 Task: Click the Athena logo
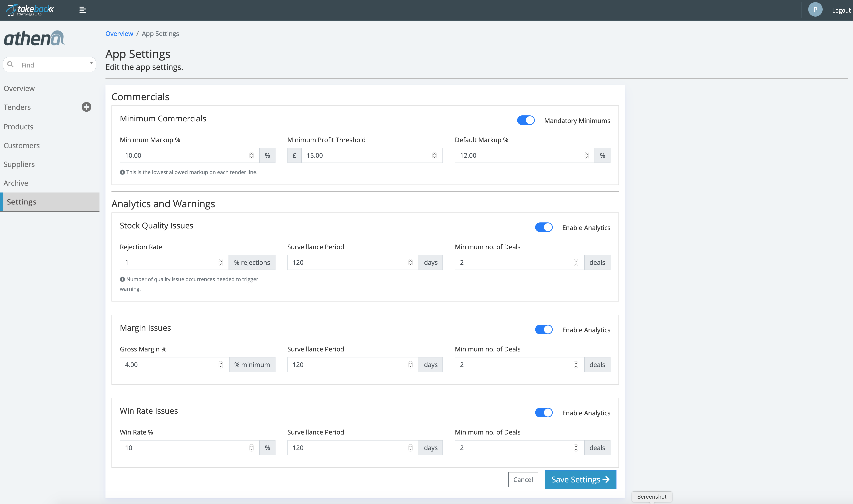tap(34, 38)
